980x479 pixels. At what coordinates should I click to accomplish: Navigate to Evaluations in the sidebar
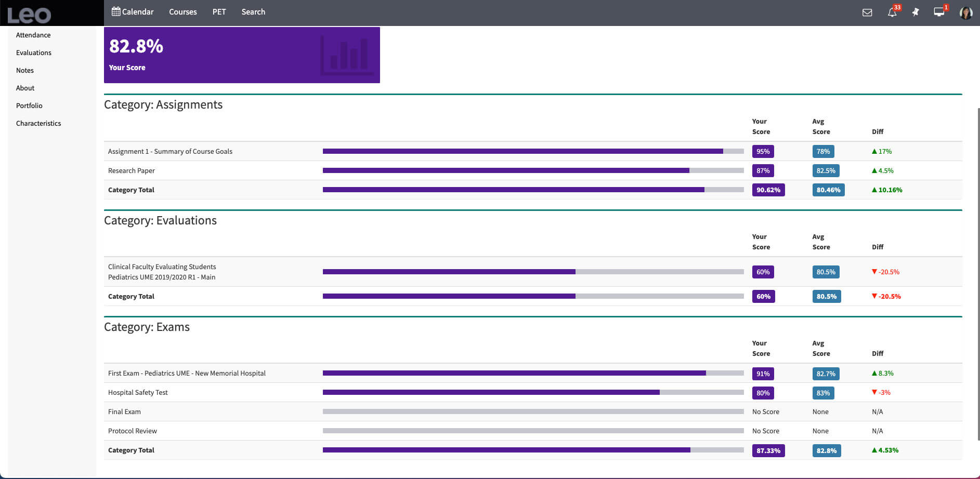tap(34, 53)
